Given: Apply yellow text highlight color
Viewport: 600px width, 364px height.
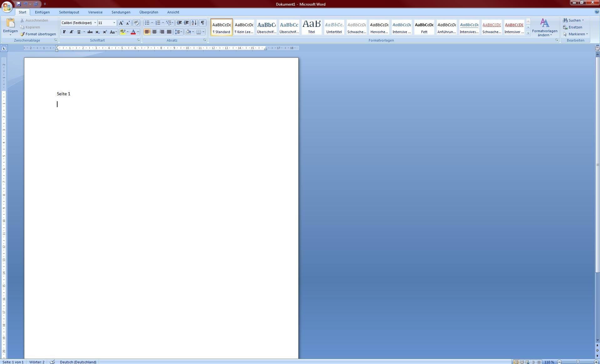Looking at the screenshot, I should pos(123,32).
